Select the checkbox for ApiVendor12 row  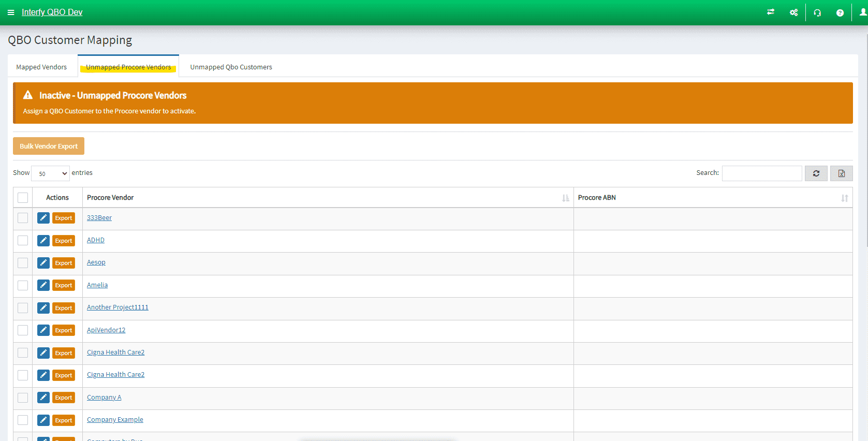pyautogui.click(x=23, y=330)
